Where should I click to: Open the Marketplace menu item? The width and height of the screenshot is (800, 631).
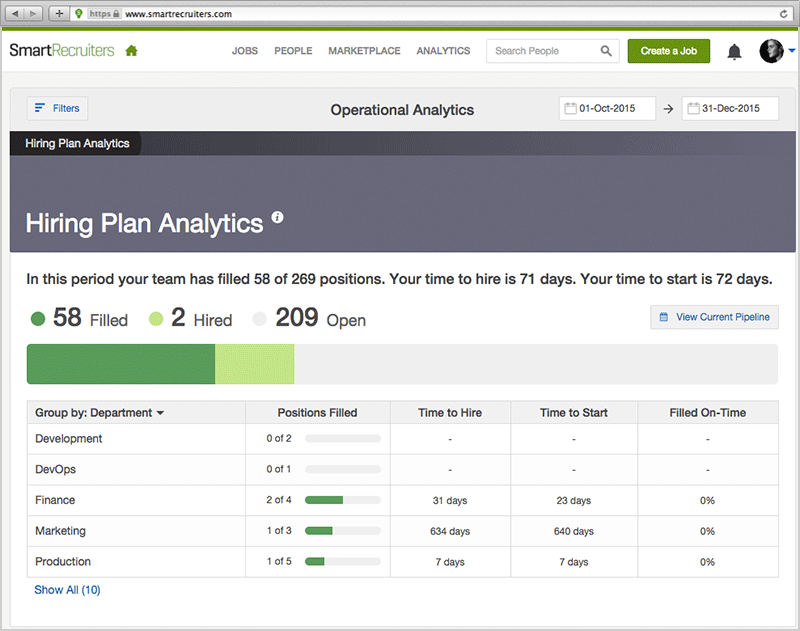point(364,51)
